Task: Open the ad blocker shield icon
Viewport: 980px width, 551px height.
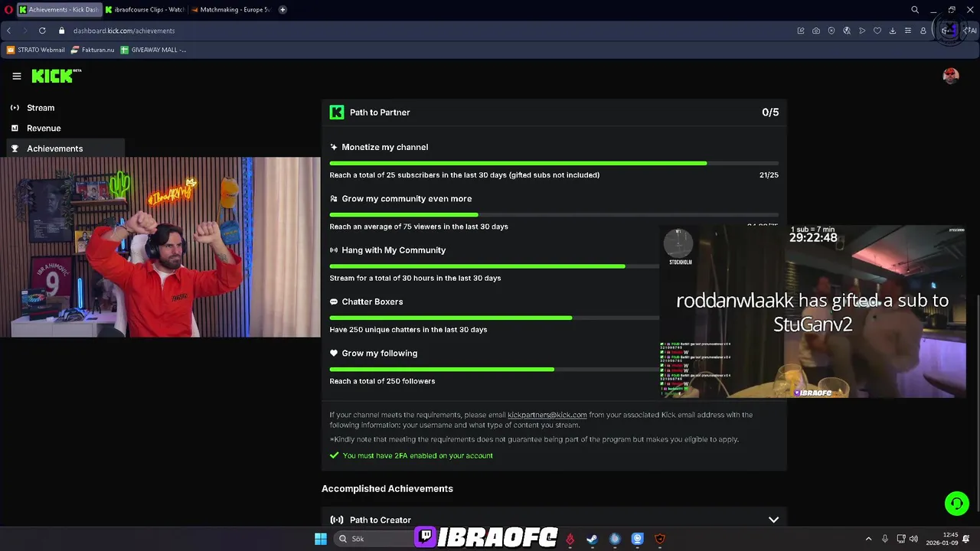Action: (x=831, y=31)
